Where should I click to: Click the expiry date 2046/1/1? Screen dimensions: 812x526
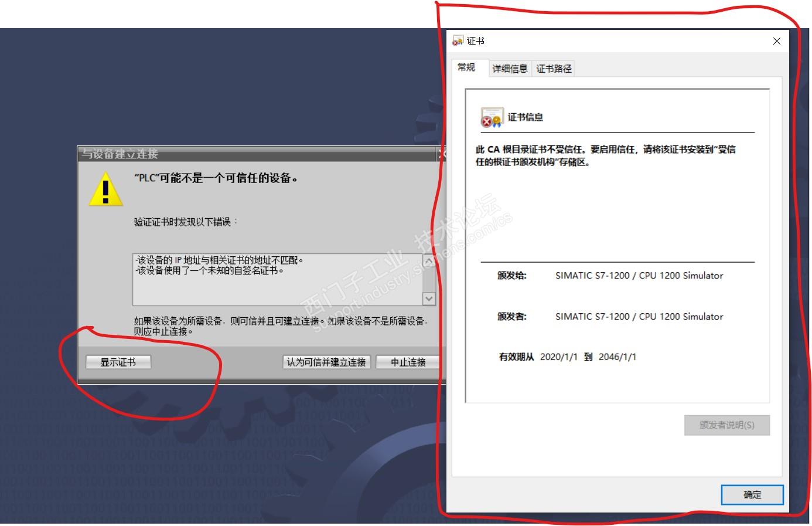coord(617,357)
